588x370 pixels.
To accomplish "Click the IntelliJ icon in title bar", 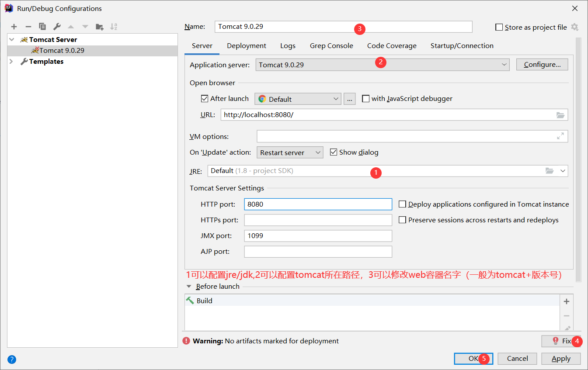I will pos(8,8).
